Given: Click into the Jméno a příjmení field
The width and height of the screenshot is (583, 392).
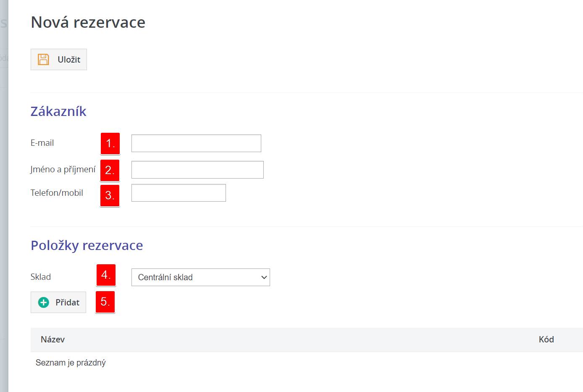Looking at the screenshot, I should click(x=197, y=170).
